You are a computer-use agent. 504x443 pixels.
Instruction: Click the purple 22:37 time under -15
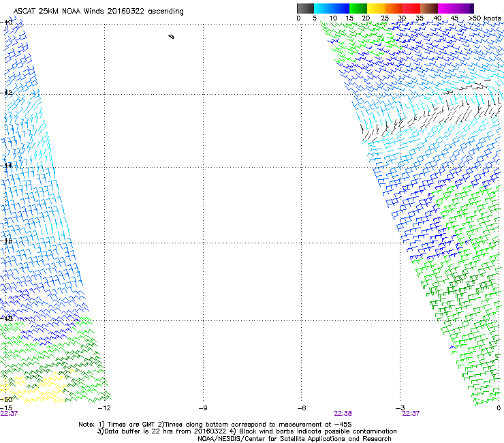9,414
